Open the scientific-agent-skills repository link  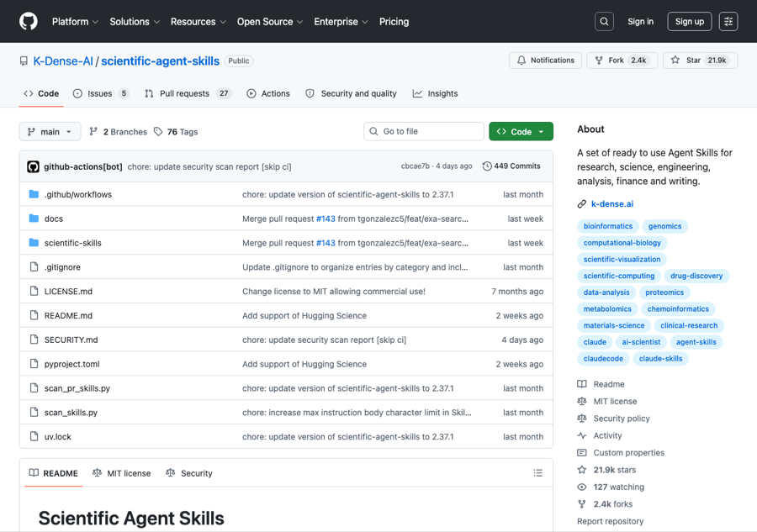click(161, 61)
